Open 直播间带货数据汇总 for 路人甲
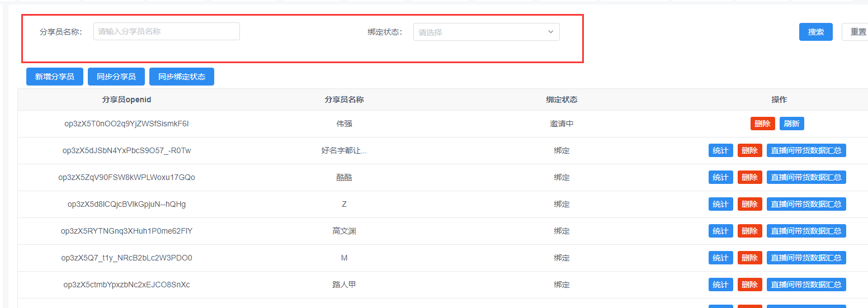This screenshot has height=308, width=868. (x=806, y=285)
